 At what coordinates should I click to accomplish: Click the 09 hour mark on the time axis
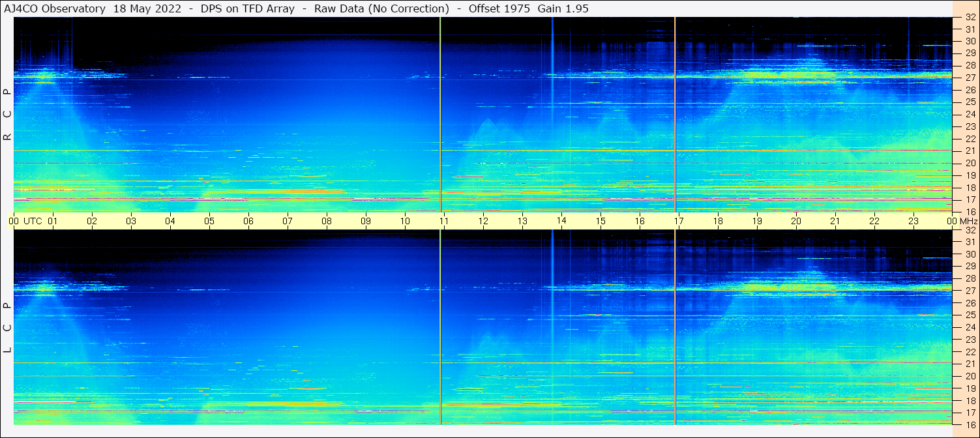click(366, 221)
